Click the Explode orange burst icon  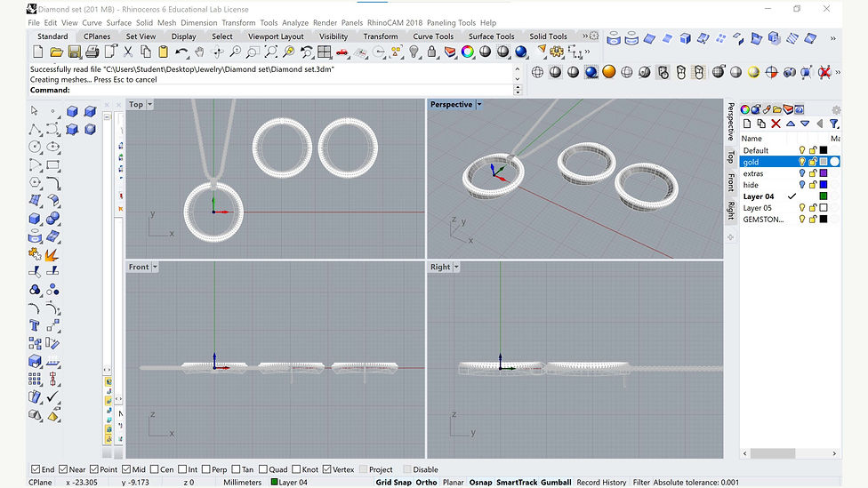click(52, 254)
